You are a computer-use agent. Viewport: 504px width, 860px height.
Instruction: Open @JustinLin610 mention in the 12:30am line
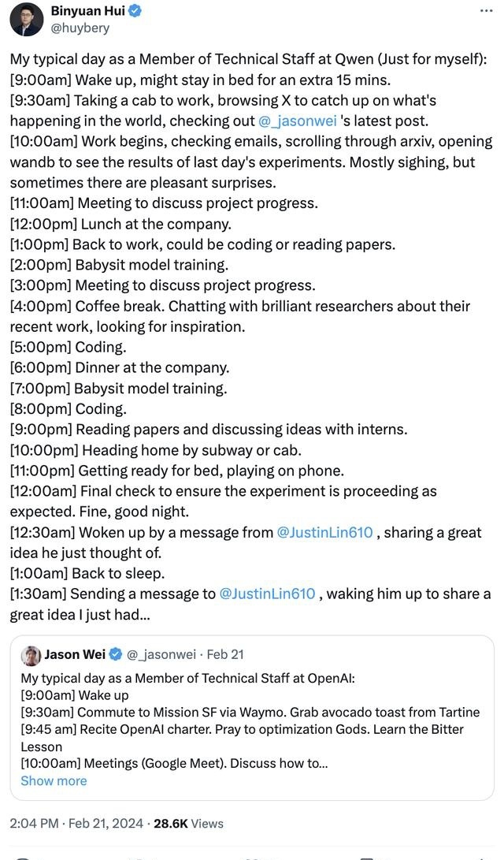coord(325,533)
